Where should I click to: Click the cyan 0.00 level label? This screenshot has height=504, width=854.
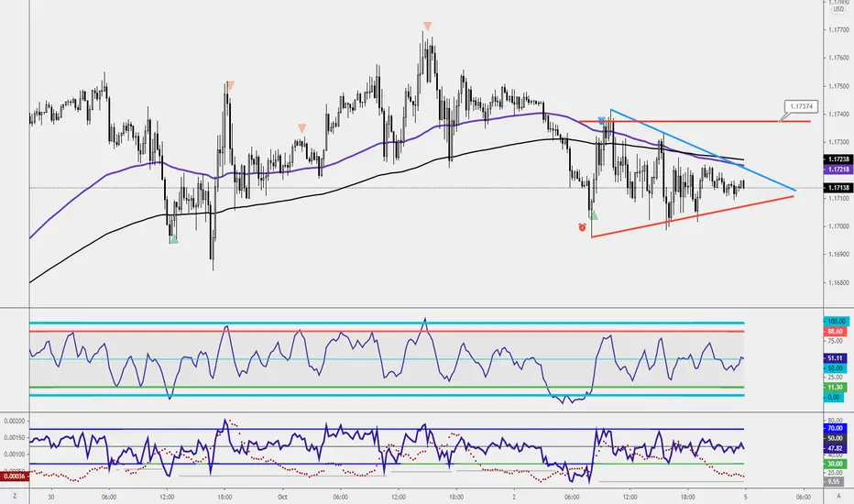click(x=834, y=397)
